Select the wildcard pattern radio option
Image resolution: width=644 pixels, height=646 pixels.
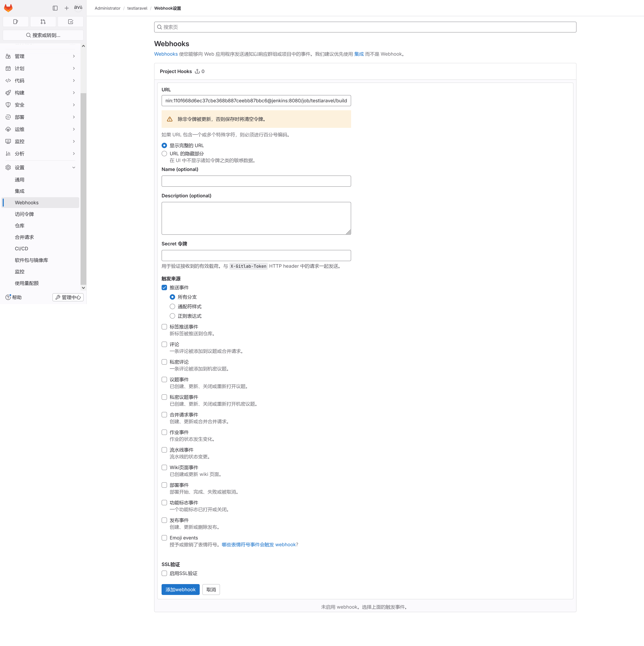tap(172, 307)
